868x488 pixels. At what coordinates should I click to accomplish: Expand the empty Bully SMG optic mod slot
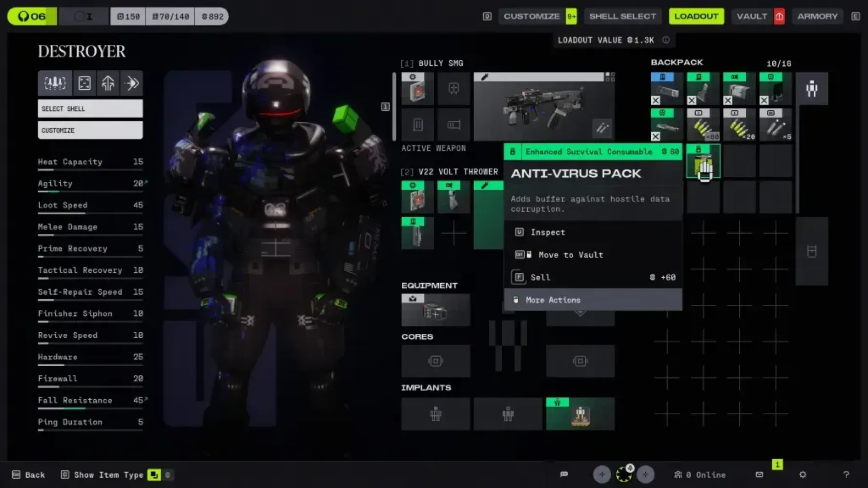point(454,89)
